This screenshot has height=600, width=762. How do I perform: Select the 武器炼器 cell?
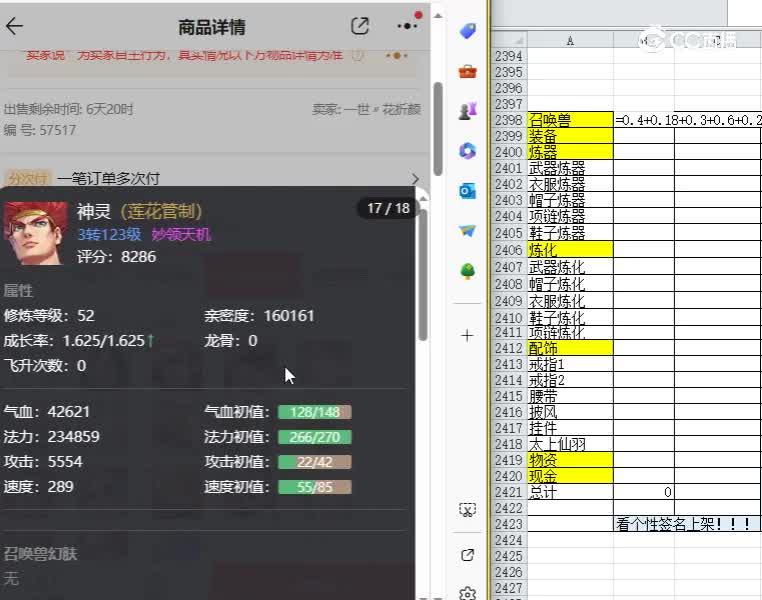click(570, 168)
